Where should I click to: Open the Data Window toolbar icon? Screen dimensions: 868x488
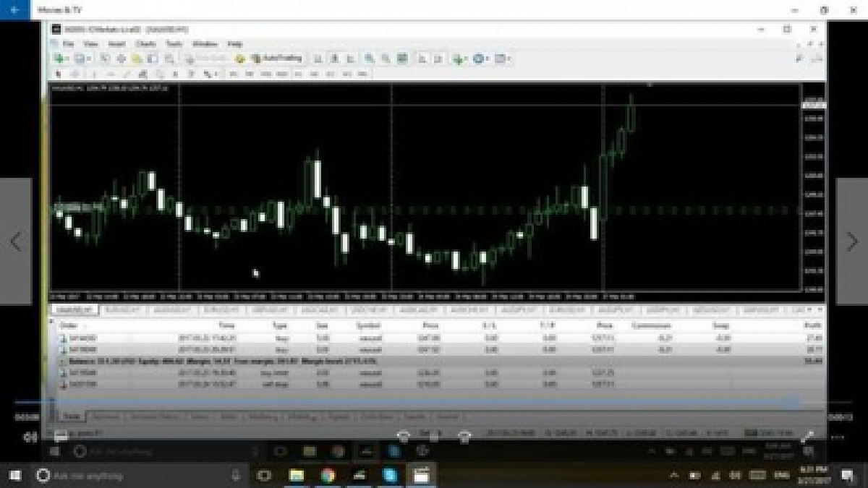click(122, 58)
